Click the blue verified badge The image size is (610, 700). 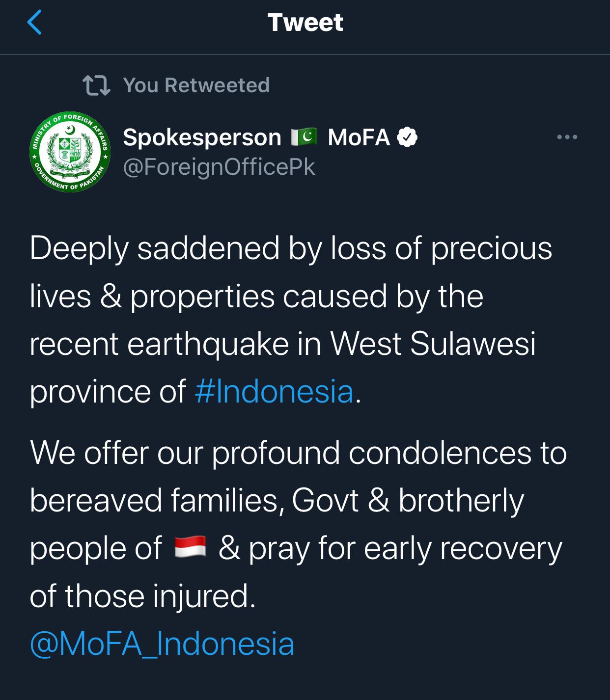(407, 137)
